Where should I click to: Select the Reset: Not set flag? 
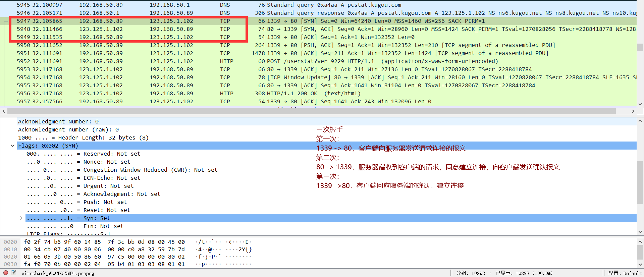pyautogui.click(x=78, y=210)
